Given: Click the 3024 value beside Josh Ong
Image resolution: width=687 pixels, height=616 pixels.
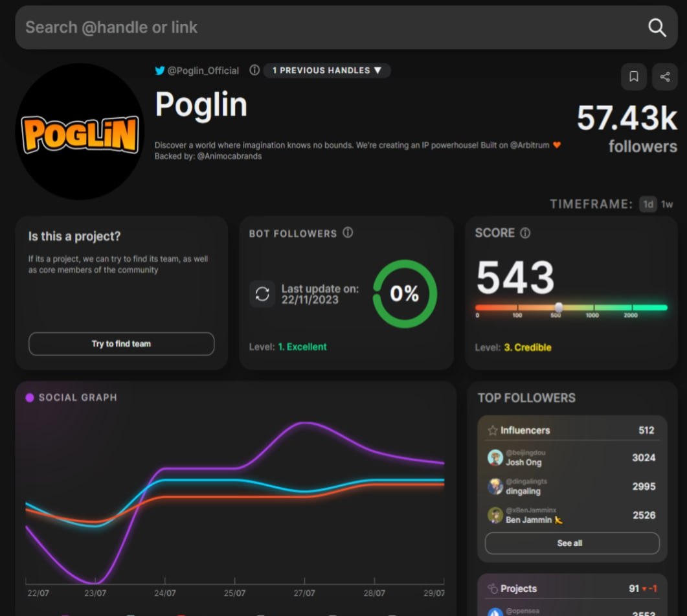Looking at the screenshot, I should pyautogui.click(x=644, y=458).
